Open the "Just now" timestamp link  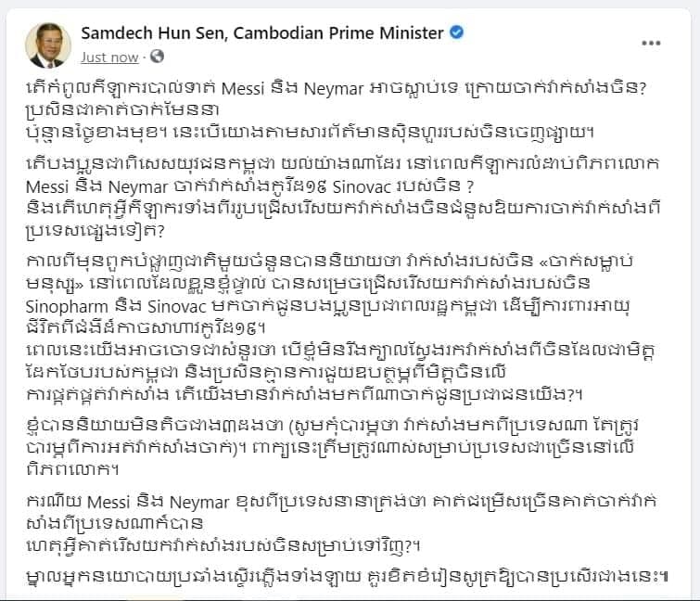pos(110,58)
